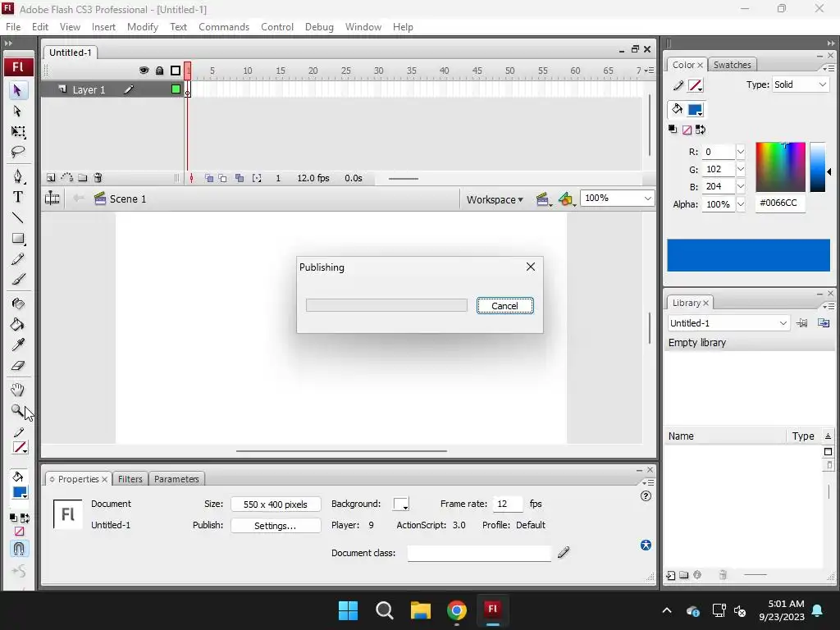The width and height of the screenshot is (840, 630).
Task: Open the Library Untitled-1 document dropdown
Action: (x=728, y=323)
